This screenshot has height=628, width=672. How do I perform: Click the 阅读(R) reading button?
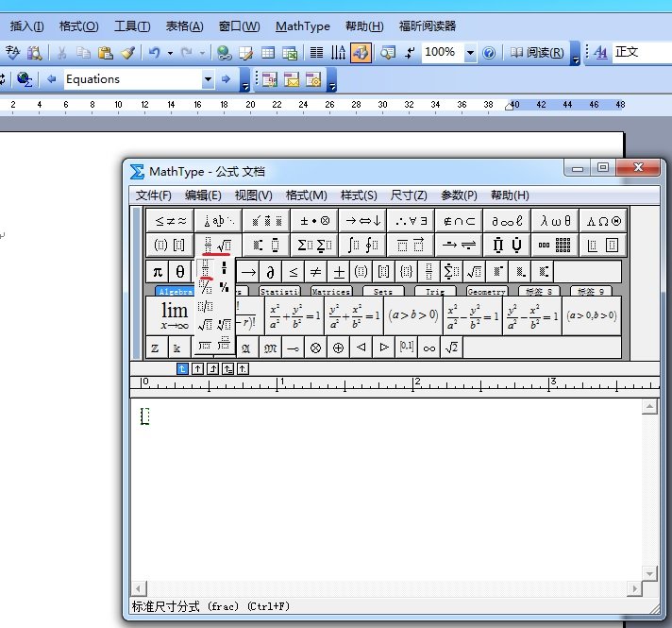(538, 53)
